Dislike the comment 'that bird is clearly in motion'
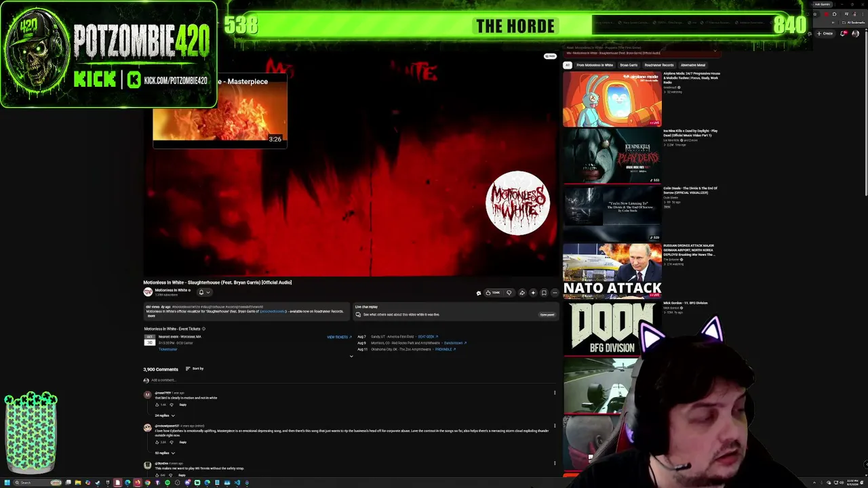The height and width of the screenshot is (488, 868). 171,405
